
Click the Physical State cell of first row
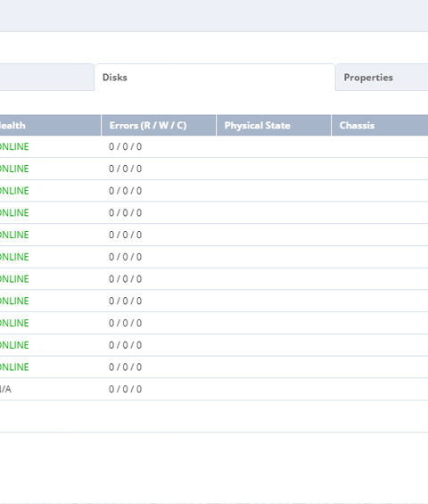click(x=274, y=146)
